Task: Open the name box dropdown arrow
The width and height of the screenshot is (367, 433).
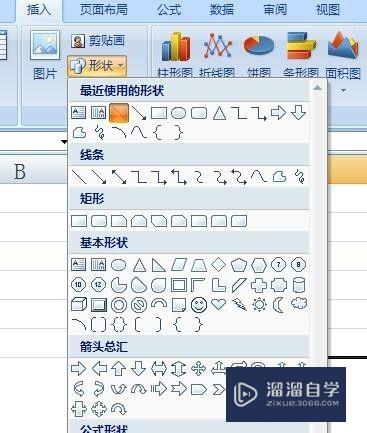Action: tap(64, 142)
